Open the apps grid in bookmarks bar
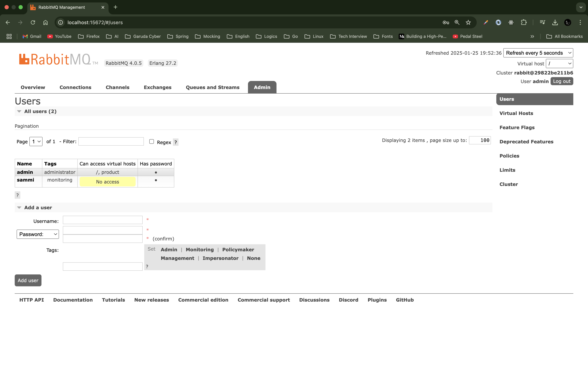588x368 pixels. (x=9, y=36)
